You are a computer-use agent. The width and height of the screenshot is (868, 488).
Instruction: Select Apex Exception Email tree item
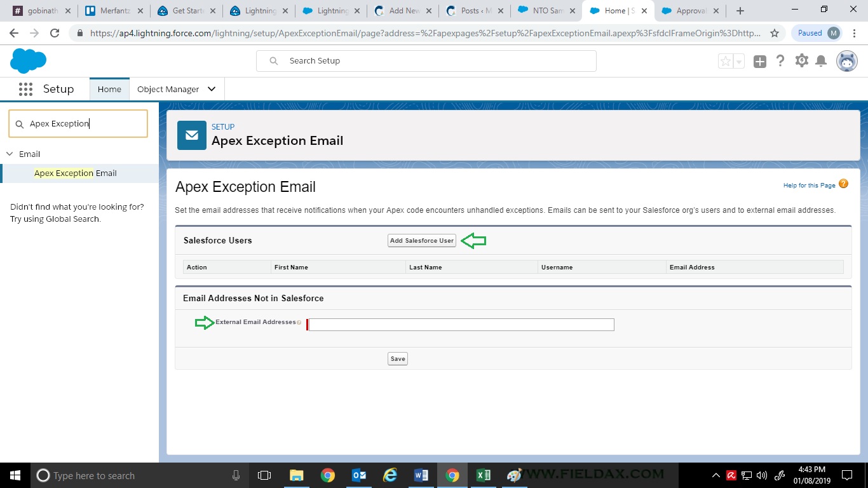(x=76, y=173)
